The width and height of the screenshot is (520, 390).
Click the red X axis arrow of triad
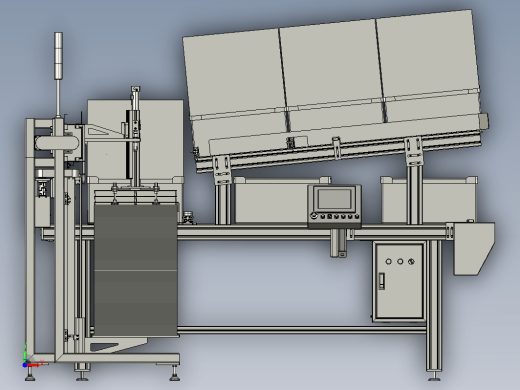click(33, 365)
